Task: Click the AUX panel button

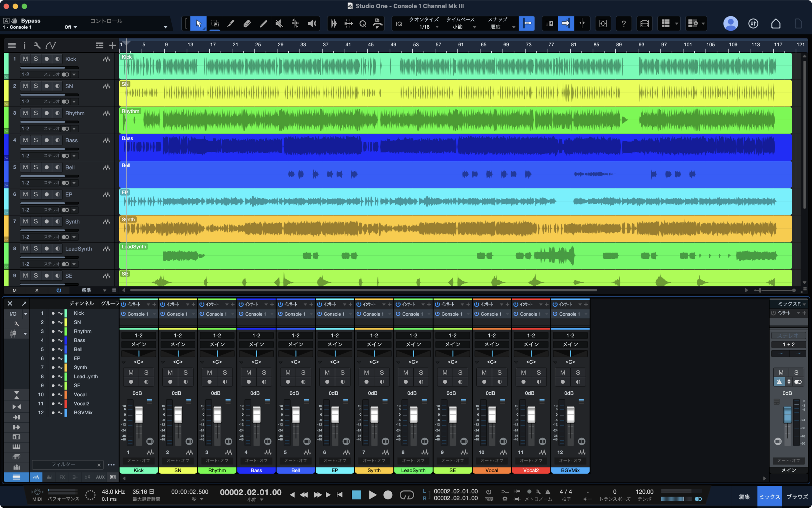Action: click(100, 477)
